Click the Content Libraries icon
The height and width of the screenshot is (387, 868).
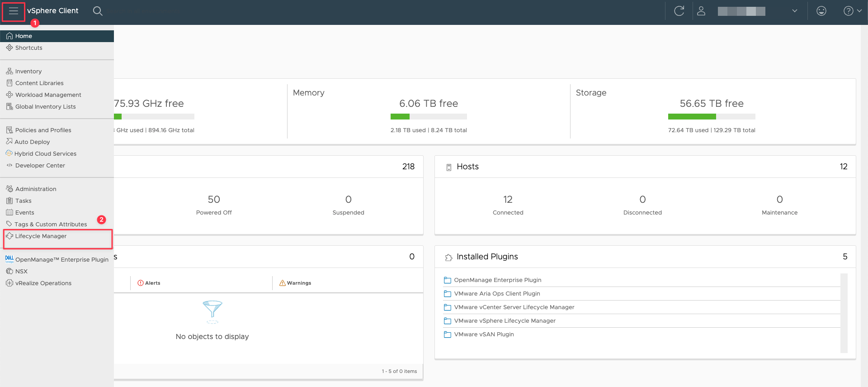tap(9, 83)
